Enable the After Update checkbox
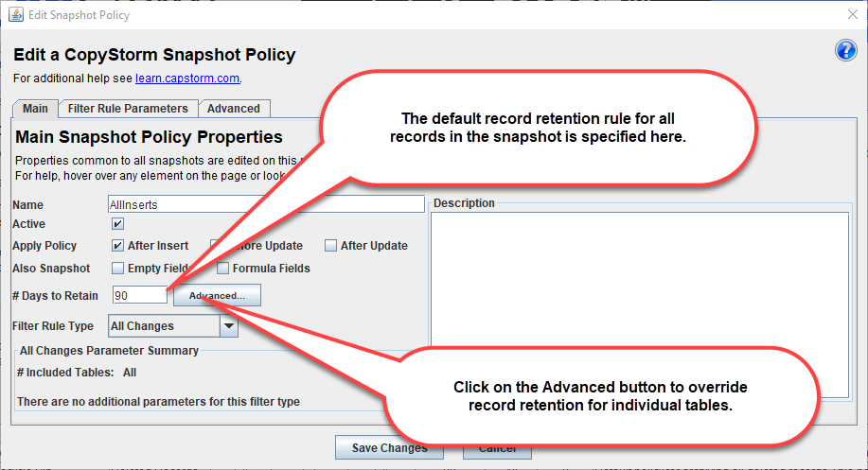Screen dimensions: 868x470 330,246
